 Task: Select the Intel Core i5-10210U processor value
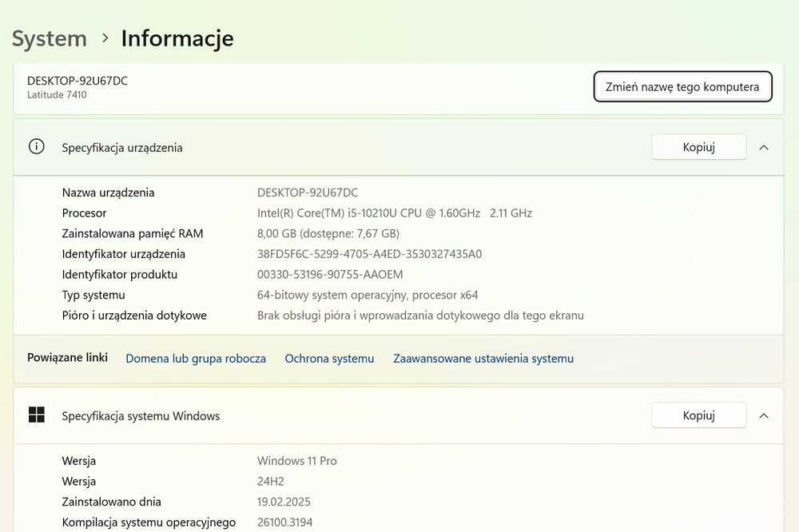pos(395,213)
